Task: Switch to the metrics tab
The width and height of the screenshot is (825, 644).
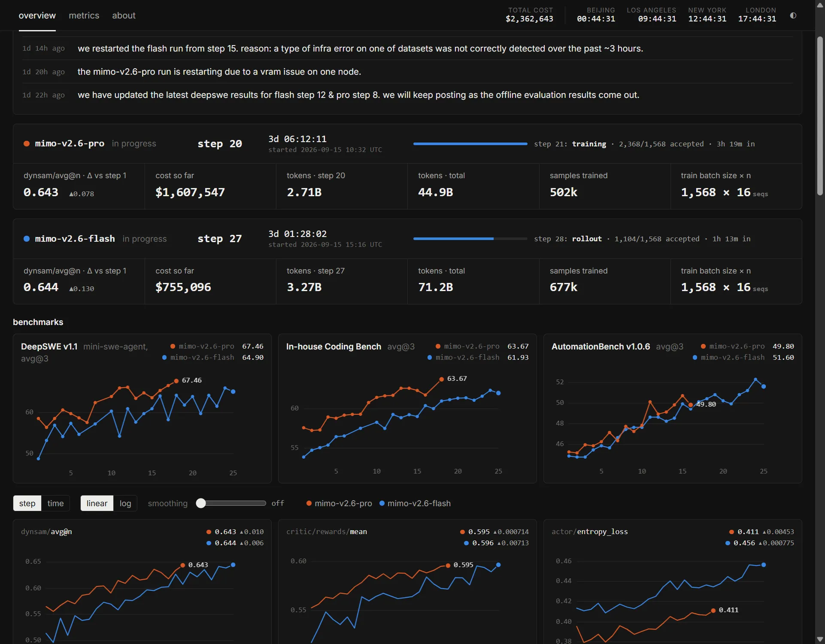Action: coord(84,15)
